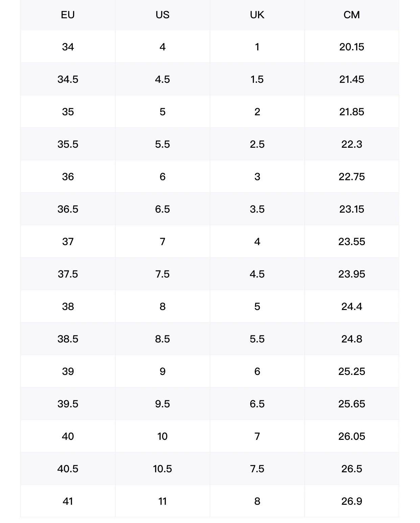Image resolution: width=420 pixels, height=523 pixels.
Task: Select EU size 38 cell
Action: point(68,306)
